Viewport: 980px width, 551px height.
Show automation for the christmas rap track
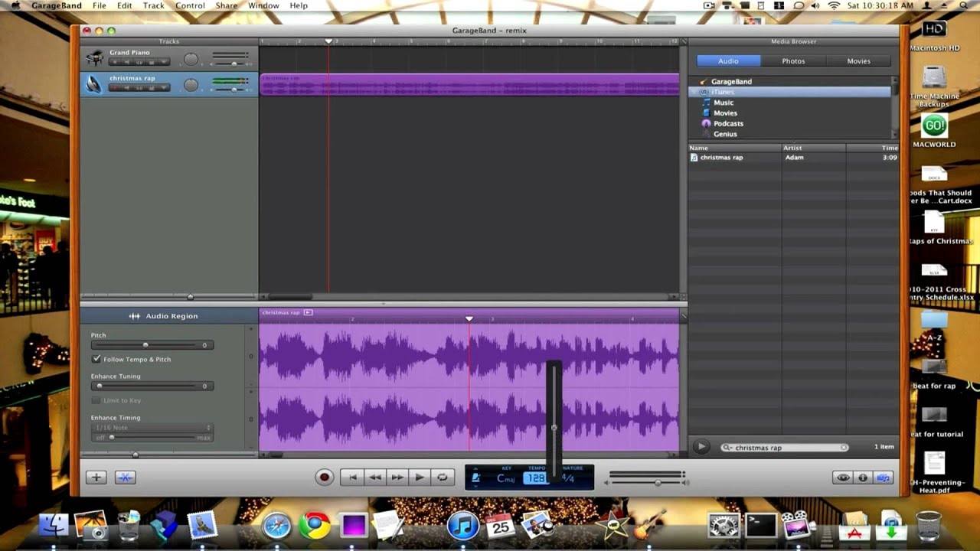tap(164, 87)
